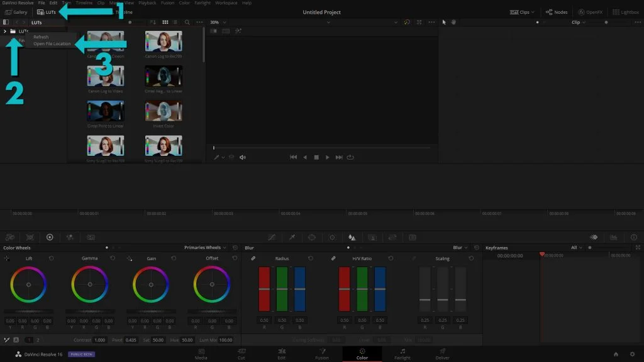Select the Invert Color LUT thumbnail
This screenshot has width=644, height=362.
pos(164,111)
